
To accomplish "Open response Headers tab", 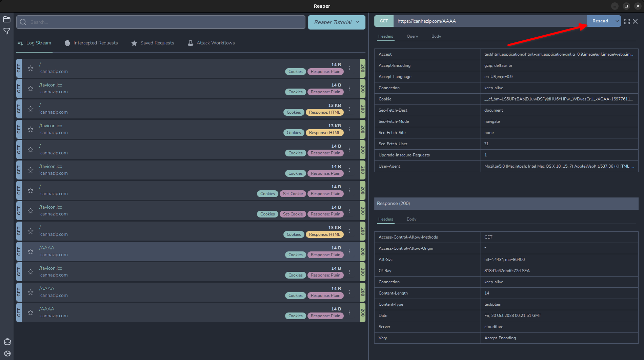I will pyautogui.click(x=386, y=219).
